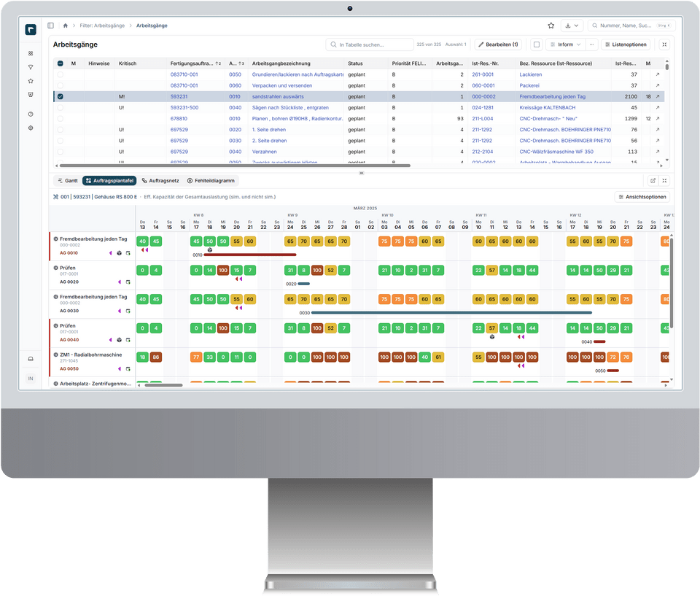This screenshot has width=700, height=596.
Task: Uncheck the row sandstrahlen auswärts
Action: [x=61, y=96]
